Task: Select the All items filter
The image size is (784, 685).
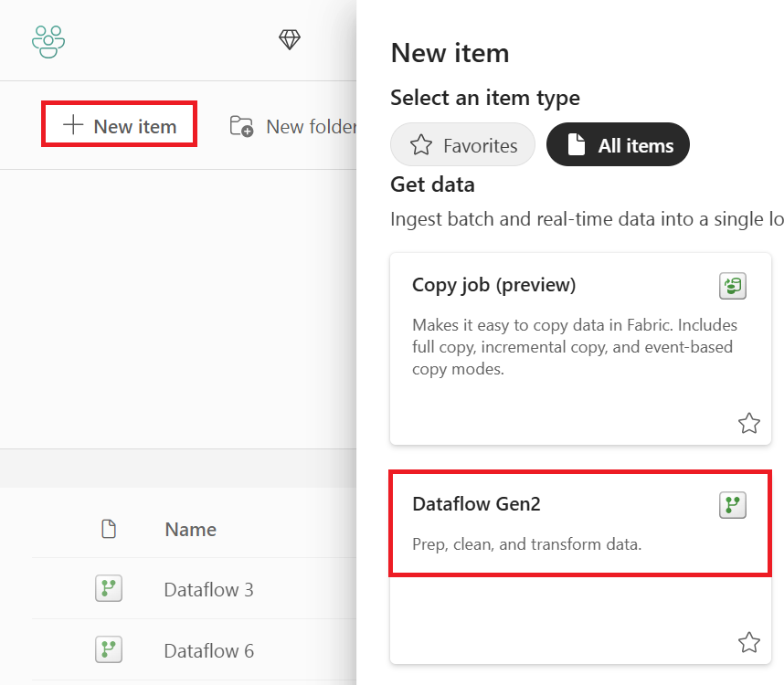Action: (618, 145)
